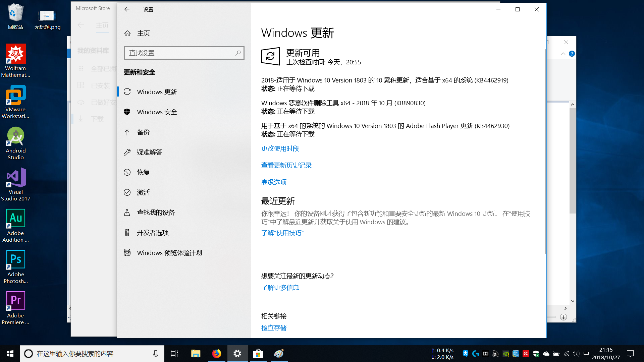
Task: Open the Windows Start menu
Action: [x=10, y=354]
